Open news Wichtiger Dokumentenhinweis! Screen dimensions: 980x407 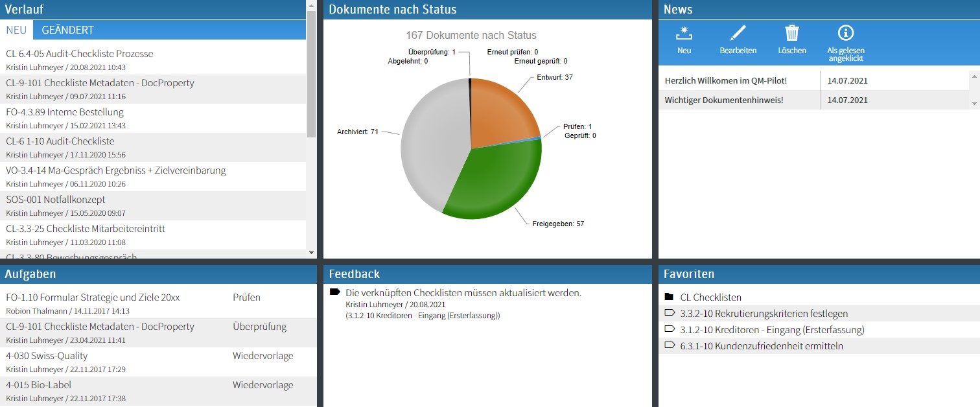click(x=724, y=100)
